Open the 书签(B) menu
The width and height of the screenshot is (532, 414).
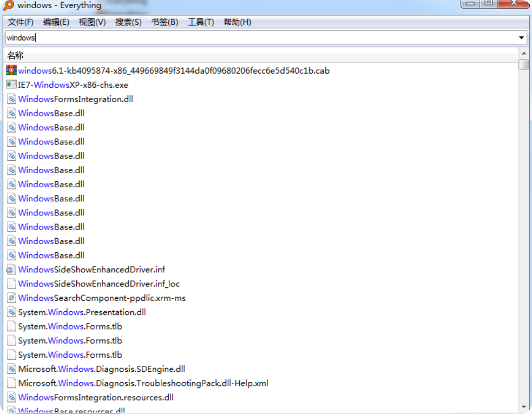(165, 22)
